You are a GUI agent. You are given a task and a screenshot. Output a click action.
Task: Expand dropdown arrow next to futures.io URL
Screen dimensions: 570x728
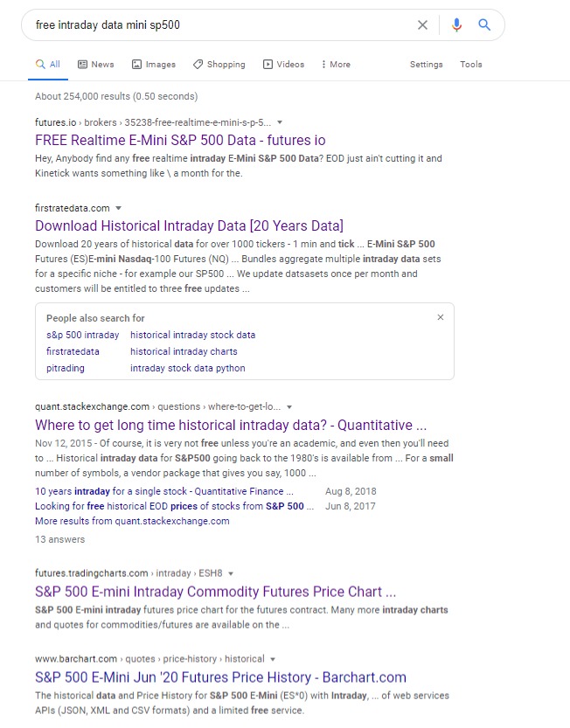click(280, 122)
